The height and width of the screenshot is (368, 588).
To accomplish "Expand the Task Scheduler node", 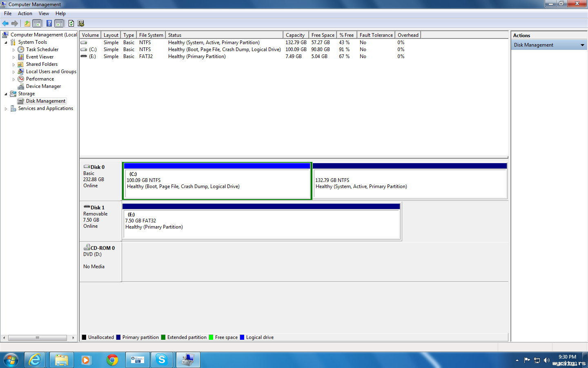I will 13,50.
